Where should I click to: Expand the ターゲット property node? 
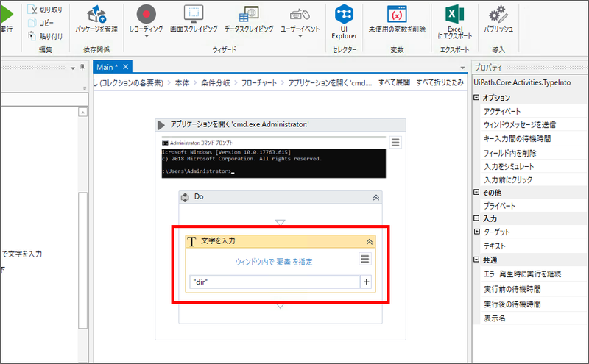[477, 232]
